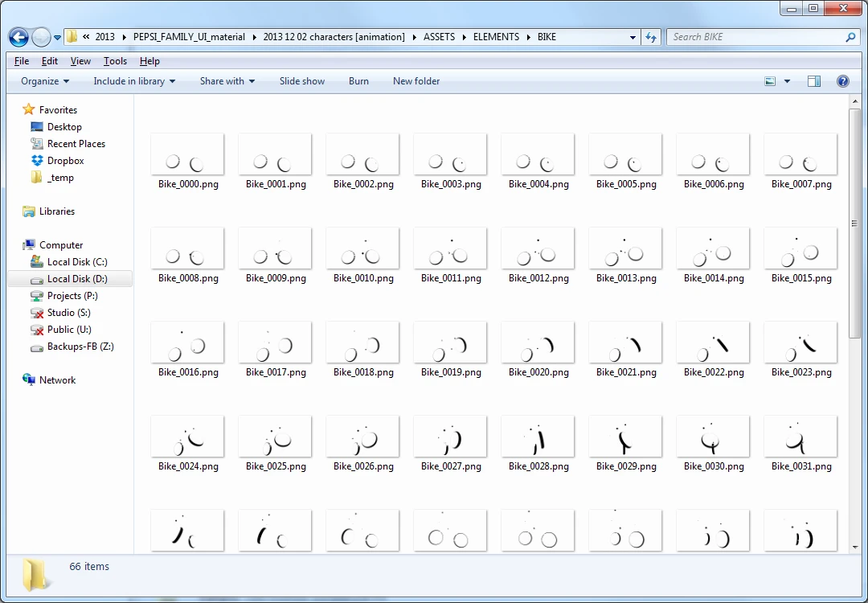This screenshot has height=603, width=868.
Task: Select the Bike_0012.png thumbnail
Action: coord(538,248)
